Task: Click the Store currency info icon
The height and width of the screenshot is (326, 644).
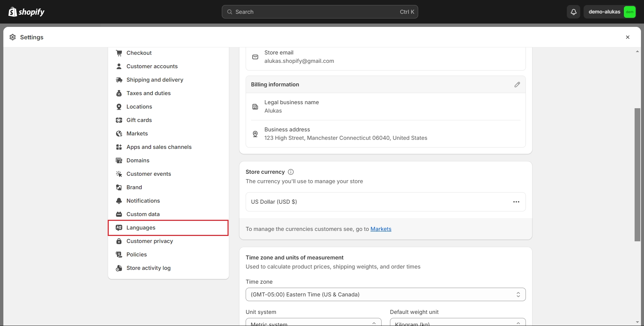Action: pos(291,172)
